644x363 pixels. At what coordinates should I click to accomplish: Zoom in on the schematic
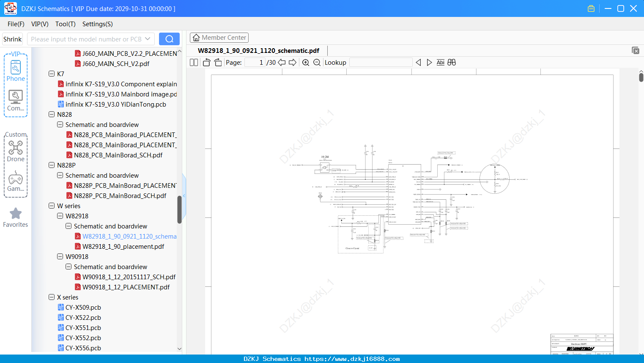[x=306, y=62]
